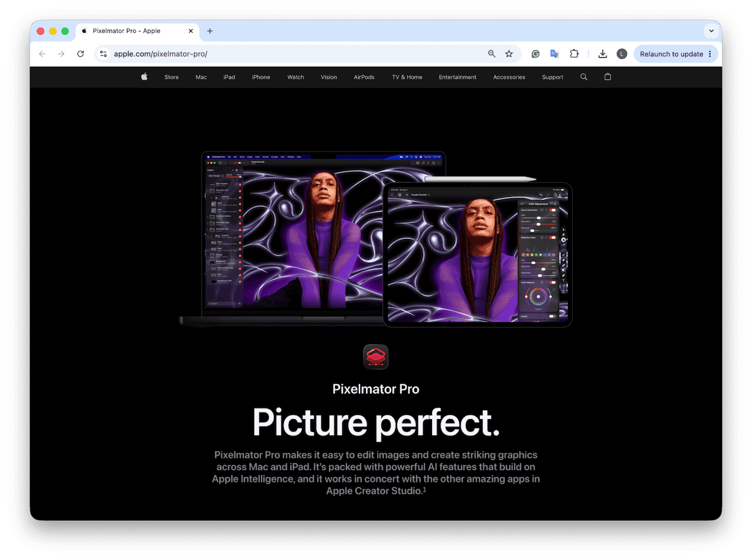
Task: Open the Grammarly extension icon
Action: click(x=535, y=54)
